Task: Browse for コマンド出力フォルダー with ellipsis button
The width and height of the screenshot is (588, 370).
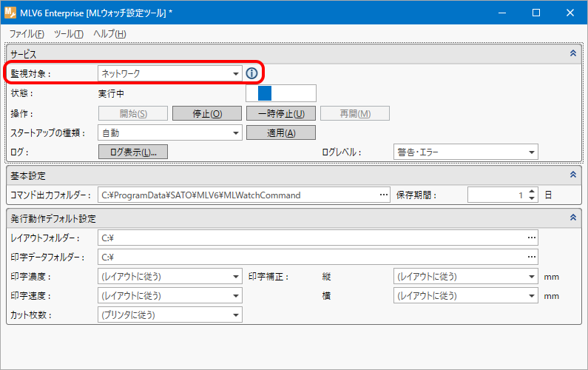Action: pyautogui.click(x=384, y=195)
